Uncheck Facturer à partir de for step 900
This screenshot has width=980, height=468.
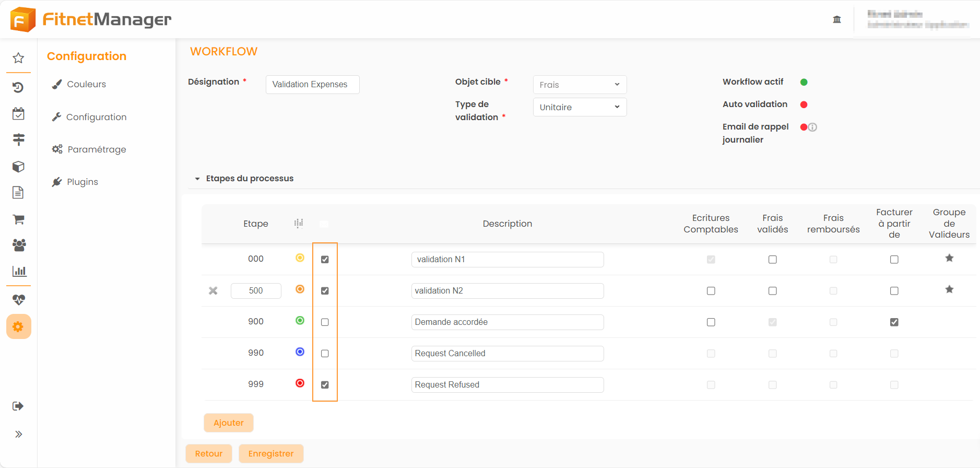(894, 322)
